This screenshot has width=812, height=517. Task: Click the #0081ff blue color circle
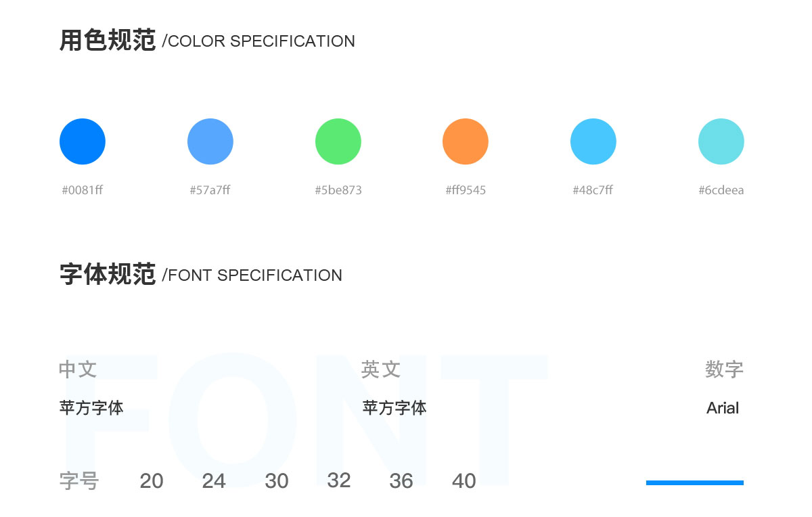[x=83, y=141]
